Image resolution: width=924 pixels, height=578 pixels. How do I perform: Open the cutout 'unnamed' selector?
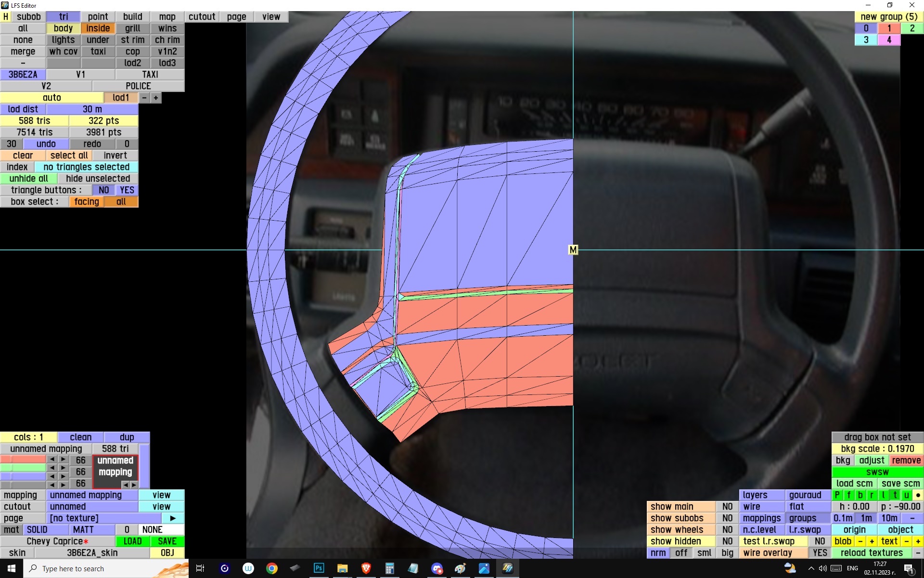(91, 507)
